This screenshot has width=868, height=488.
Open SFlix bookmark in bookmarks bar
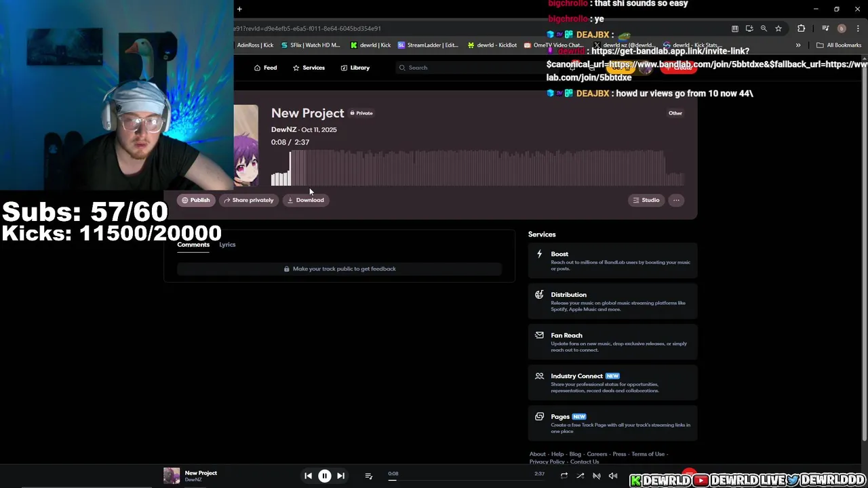pyautogui.click(x=311, y=45)
